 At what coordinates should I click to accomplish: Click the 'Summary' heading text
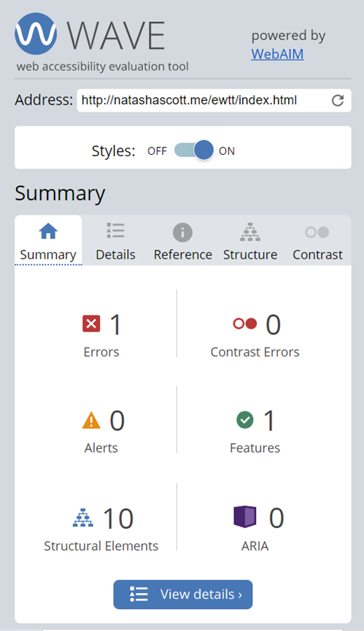click(60, 194)
